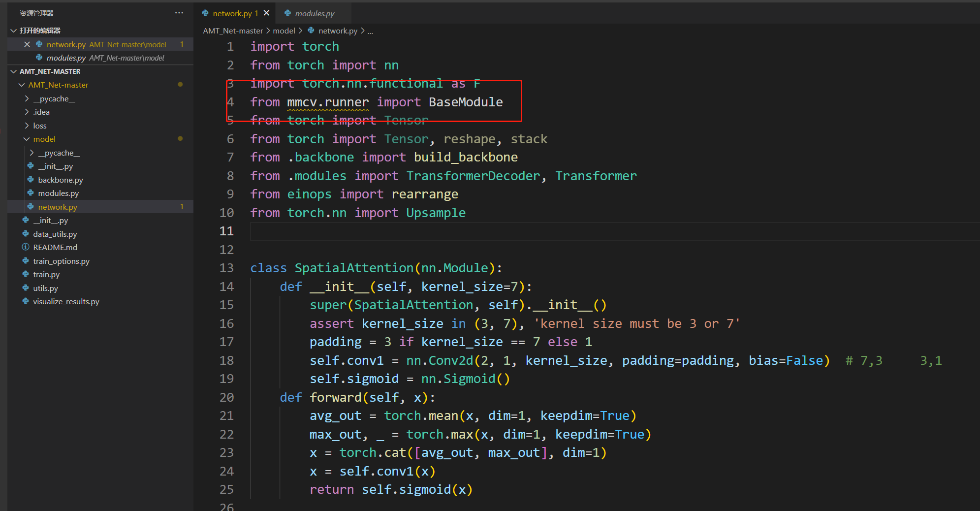Click the info icon beside README.md
The height and width of the screenshot is (511, 980).
coord(25,247)
